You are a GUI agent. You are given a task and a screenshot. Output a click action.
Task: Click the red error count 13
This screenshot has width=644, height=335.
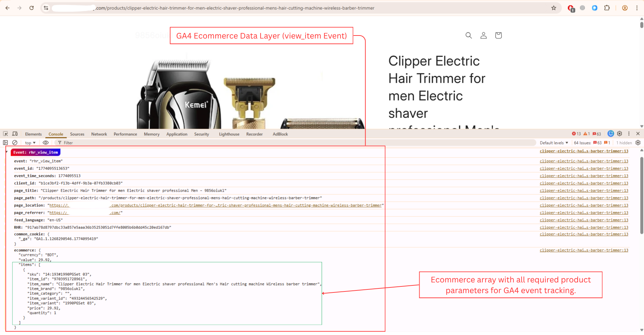pos(577,134)
